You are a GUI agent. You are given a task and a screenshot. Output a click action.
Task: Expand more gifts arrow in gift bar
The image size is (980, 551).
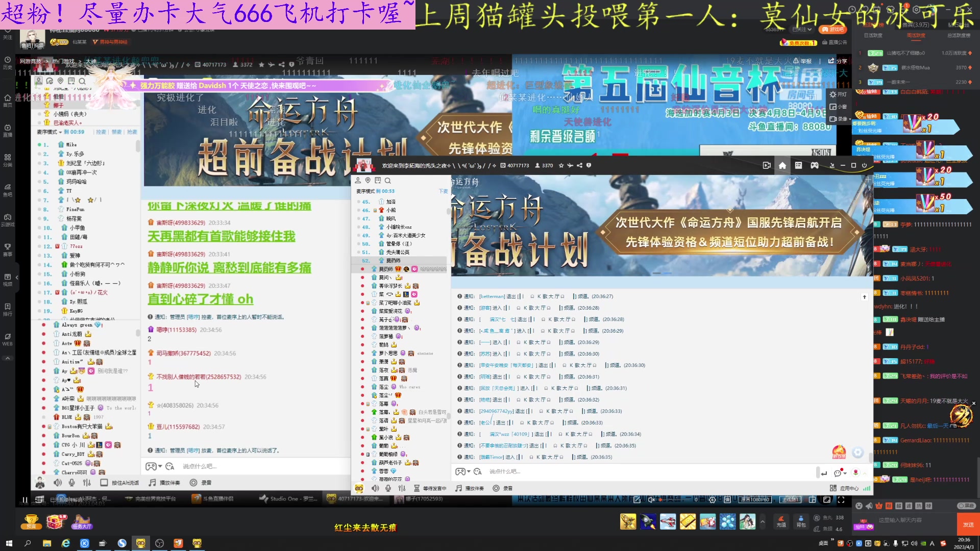click(x=763, y=521)
